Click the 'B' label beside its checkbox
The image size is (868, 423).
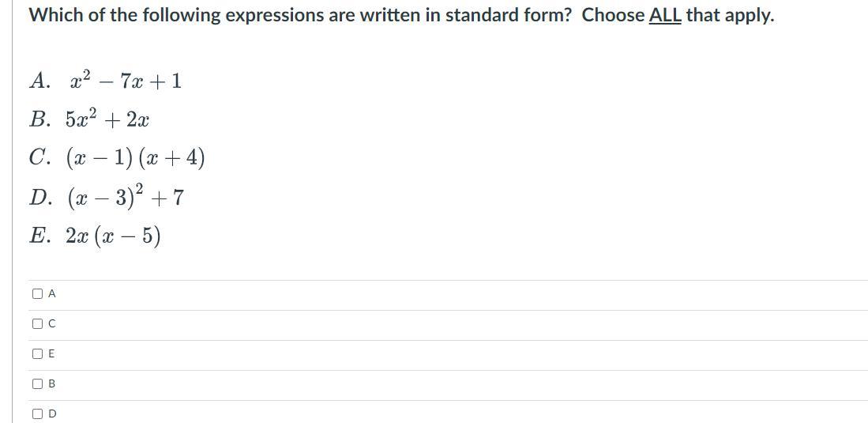(52, 383)
